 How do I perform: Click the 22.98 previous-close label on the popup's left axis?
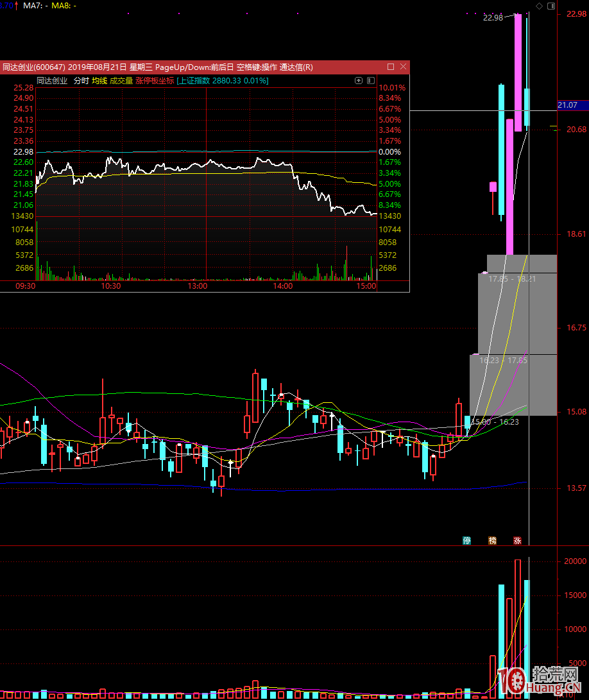point(24,152)
